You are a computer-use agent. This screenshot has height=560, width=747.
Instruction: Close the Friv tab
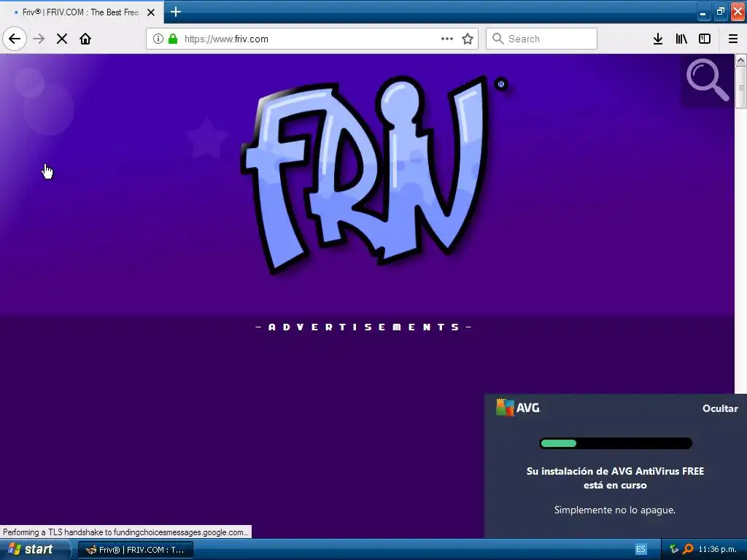(151, 12)
